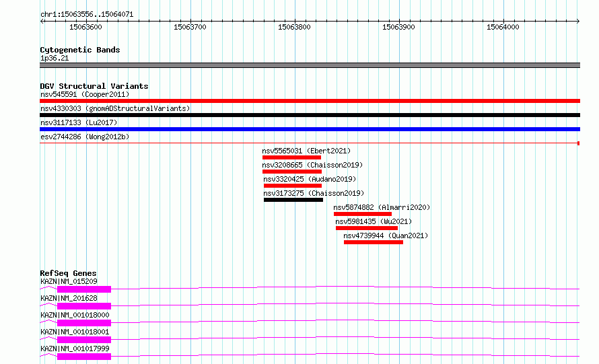599x364 pixels.
Task: Select the thin red esv2744286 line
Action: coord(310,143)
